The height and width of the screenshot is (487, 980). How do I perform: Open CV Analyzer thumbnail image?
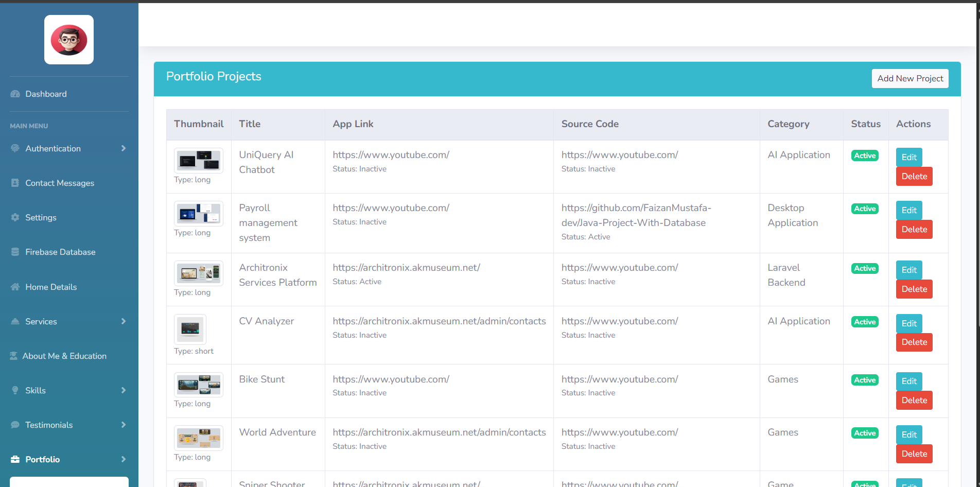click(190, 329)
